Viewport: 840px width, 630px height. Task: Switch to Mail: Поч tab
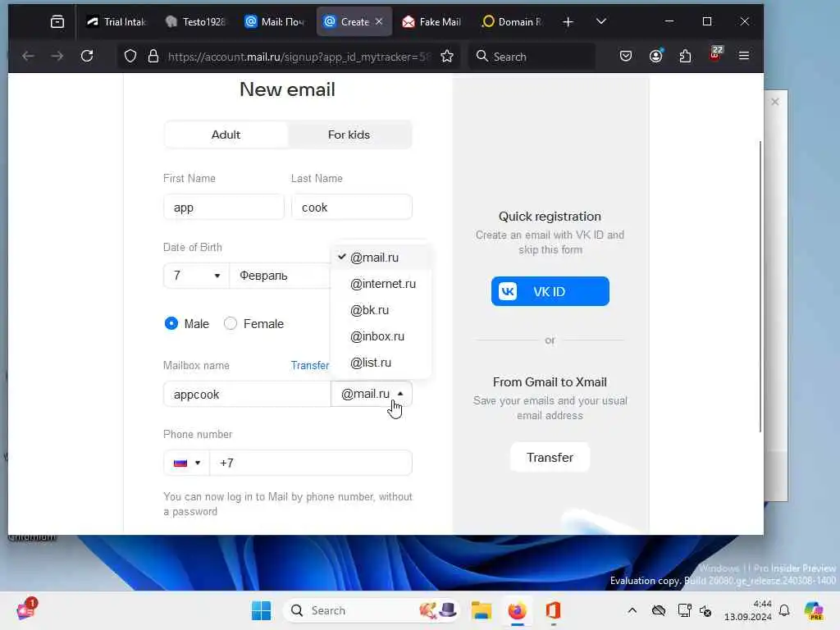pos(274,22)
